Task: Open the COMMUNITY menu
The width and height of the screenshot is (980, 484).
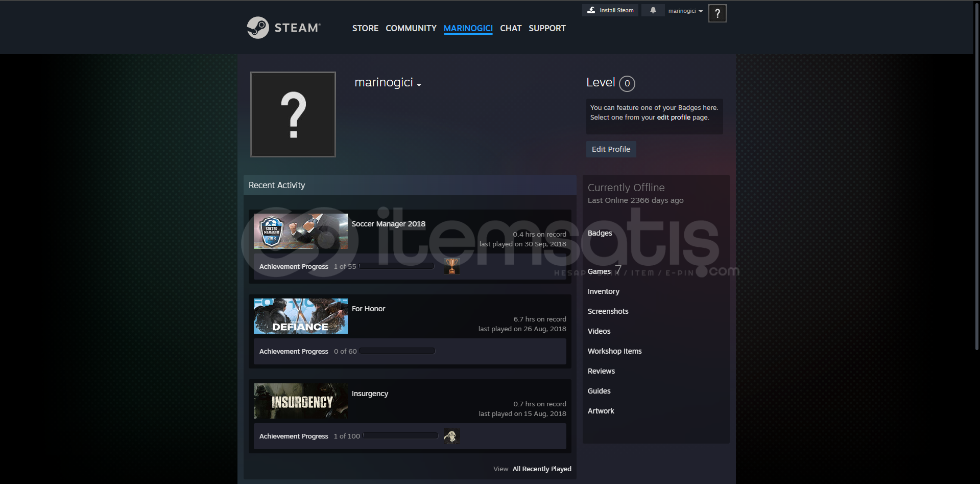Action: [411, 28]
